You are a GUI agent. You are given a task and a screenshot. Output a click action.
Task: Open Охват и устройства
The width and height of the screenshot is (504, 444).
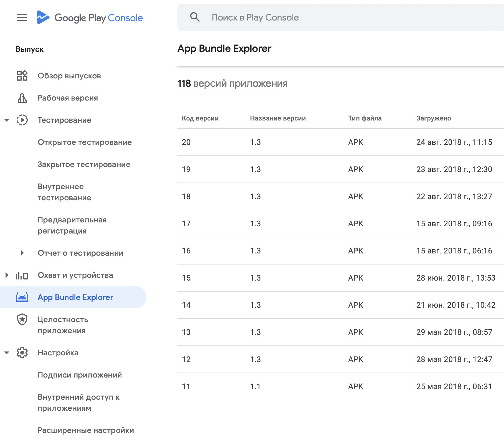tap(75, 275)
